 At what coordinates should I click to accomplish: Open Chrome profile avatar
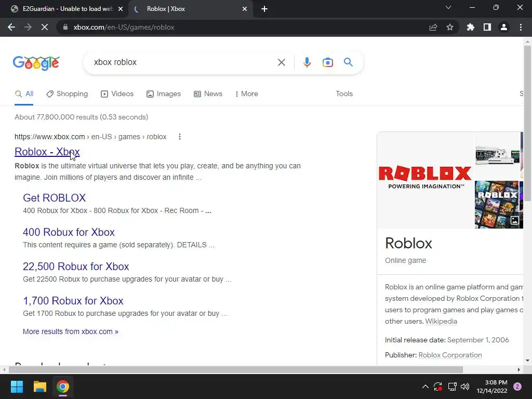coord(504,27)
